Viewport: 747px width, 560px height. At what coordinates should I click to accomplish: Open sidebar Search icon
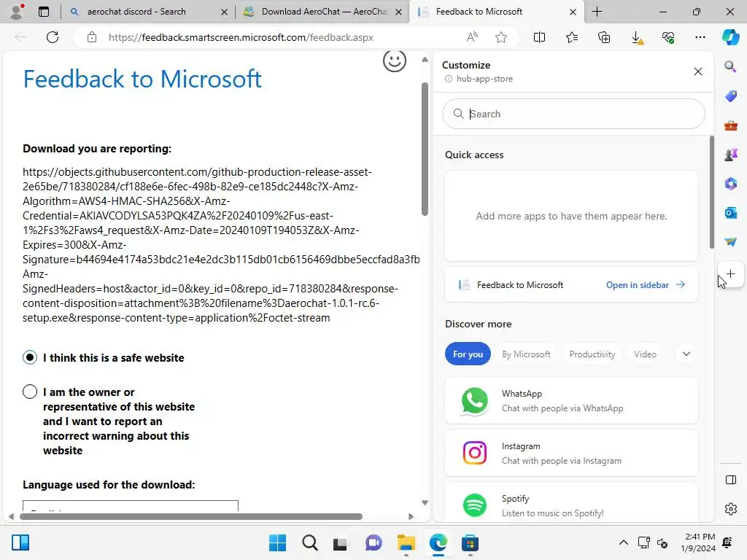pyautogui.click(x=730, y=66)
